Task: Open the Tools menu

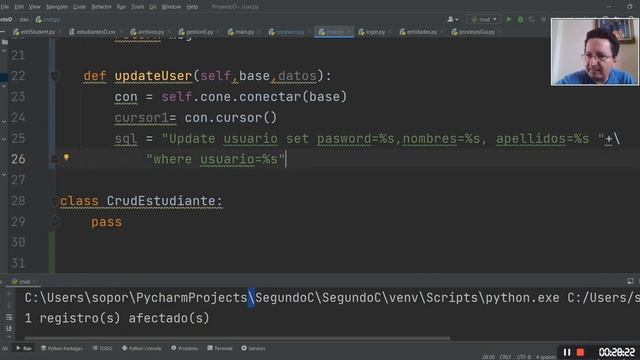Action: pyautogui.click(x=138, y=7)
